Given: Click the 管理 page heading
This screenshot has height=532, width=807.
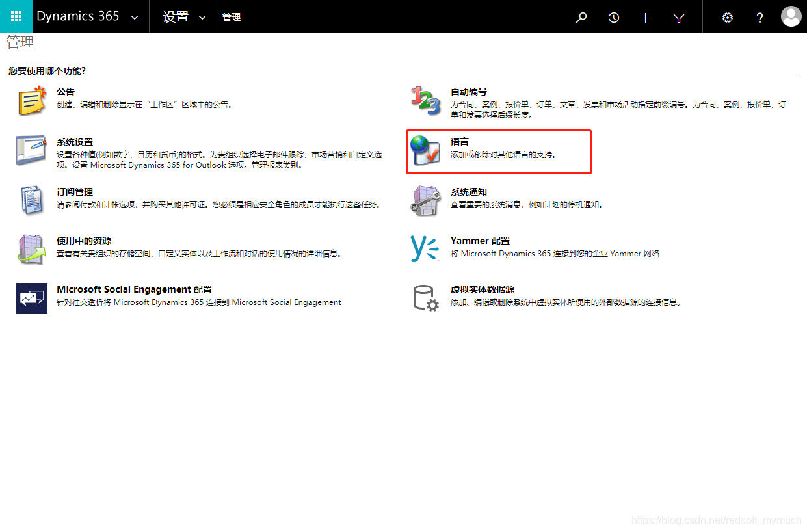Looking at the screenshot, I should coord(20,43).
